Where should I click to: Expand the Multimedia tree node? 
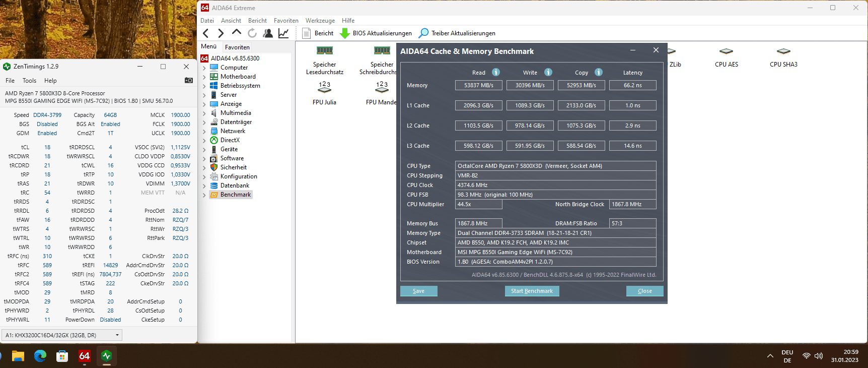click(x=204, y=113)
